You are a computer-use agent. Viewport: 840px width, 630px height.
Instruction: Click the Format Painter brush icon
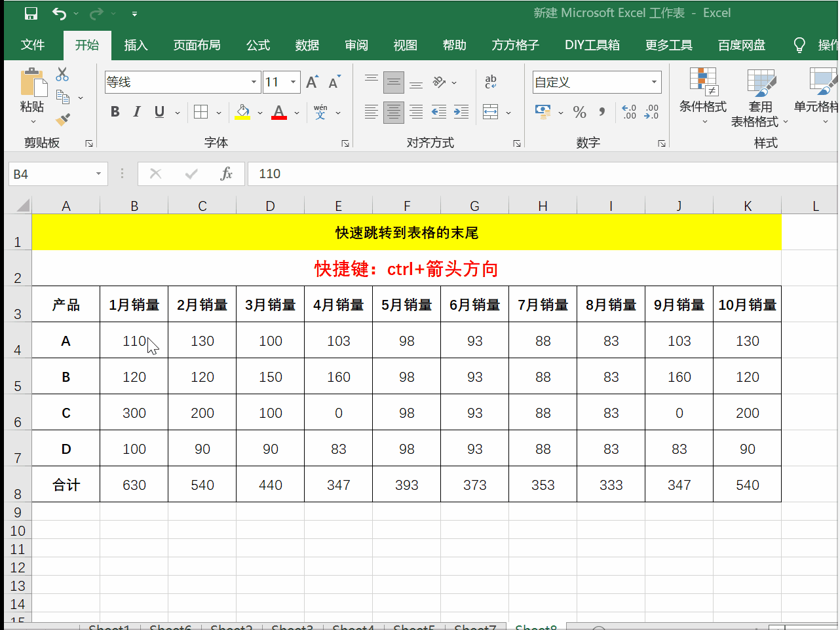tap(63, 120)
